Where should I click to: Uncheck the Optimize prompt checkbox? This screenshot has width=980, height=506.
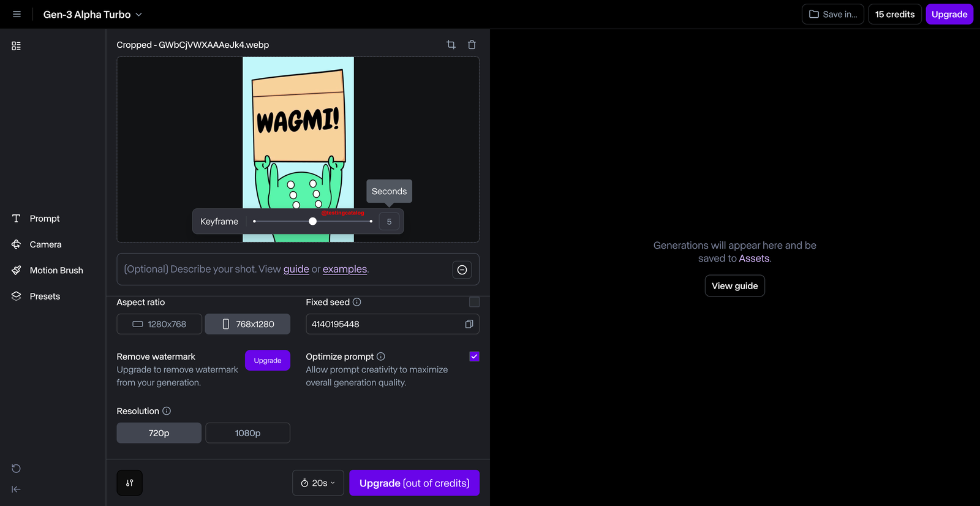474,357
